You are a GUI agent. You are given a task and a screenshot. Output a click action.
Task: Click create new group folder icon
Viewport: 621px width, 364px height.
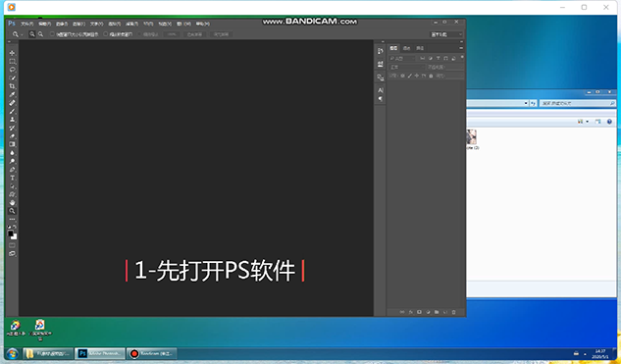click(437, 312)
